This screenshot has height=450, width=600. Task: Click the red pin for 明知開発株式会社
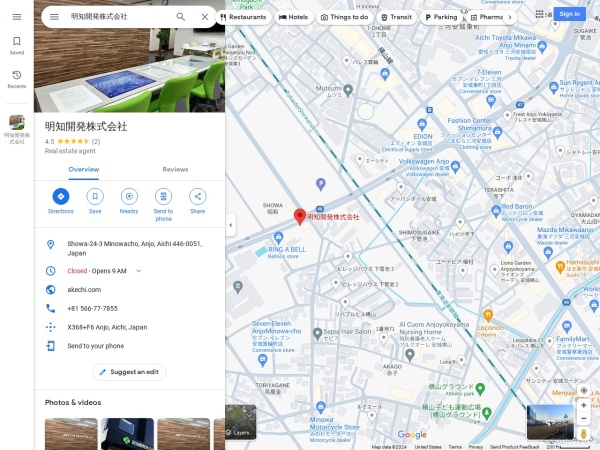point(300,216)
